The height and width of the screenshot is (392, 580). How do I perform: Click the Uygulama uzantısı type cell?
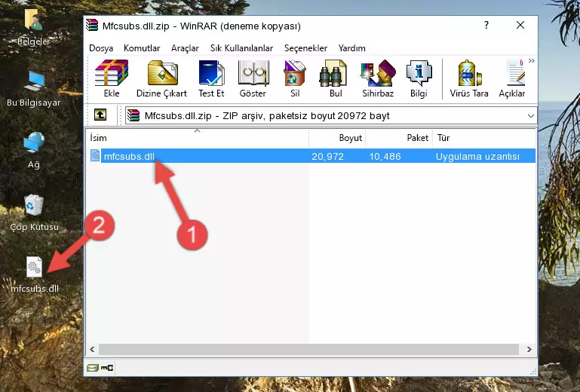[x=477, y=157]
